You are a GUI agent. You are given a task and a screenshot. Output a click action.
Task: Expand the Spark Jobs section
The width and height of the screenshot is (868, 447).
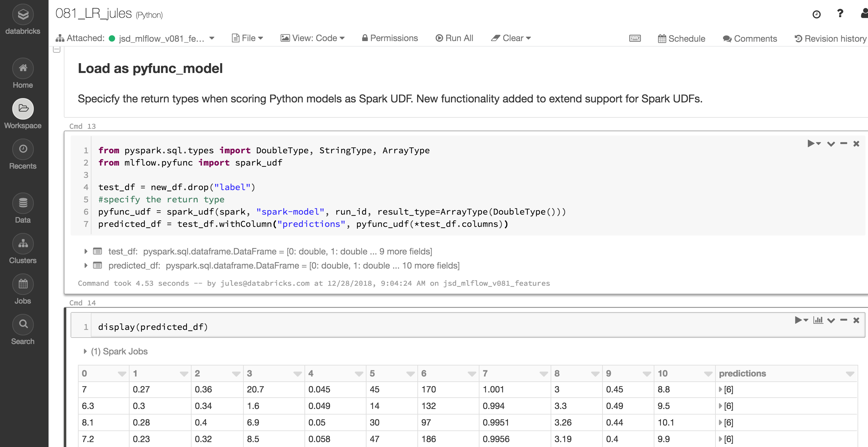tap(85, 351)
